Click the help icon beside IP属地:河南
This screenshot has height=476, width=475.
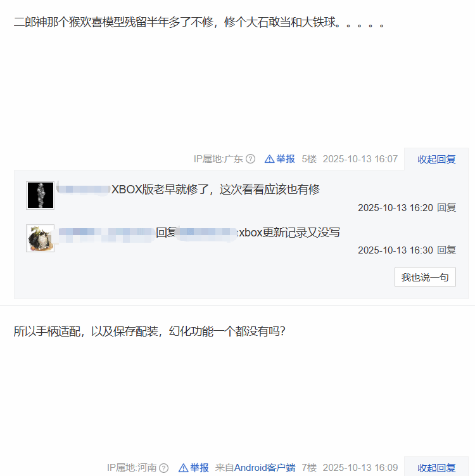(x=163, y=468)
